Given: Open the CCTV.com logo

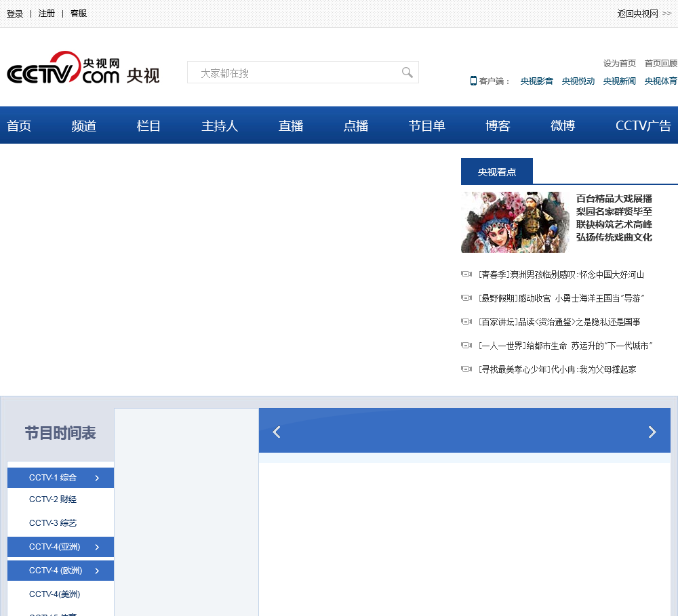Looking at the screenshot, I should tap(63, 68).
